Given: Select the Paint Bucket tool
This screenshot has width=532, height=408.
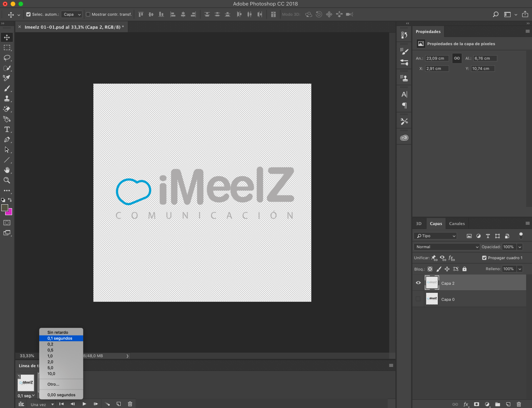Looking at the screenshot, I should pyautogui.click(x=7, y=119).
